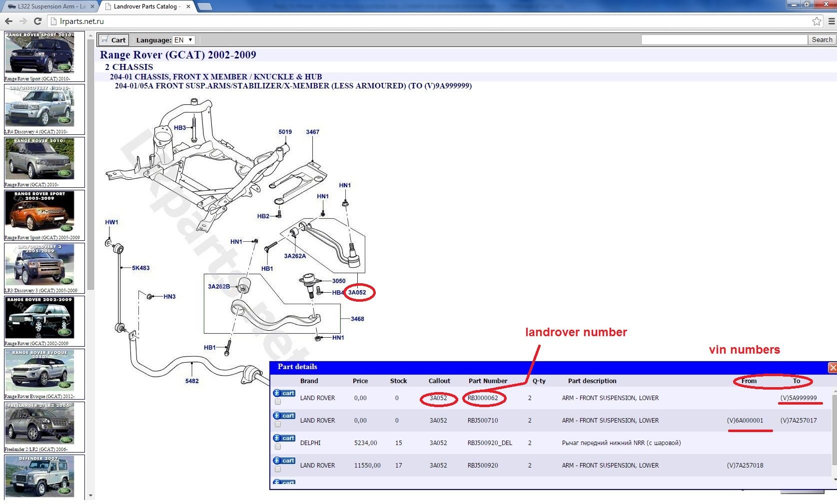Click the Part details scrollbar down arrow
This screenshot has height=504, width=837.
tap(834, 479)
